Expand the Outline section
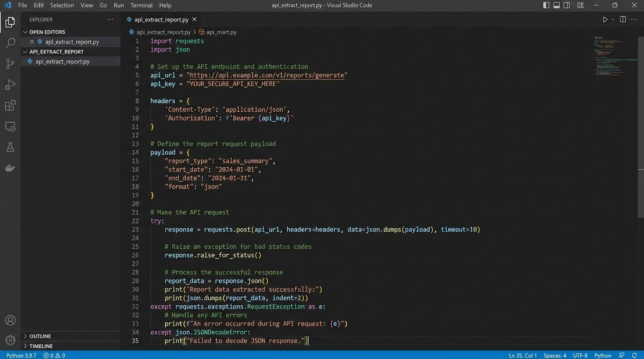 point(40,336)
